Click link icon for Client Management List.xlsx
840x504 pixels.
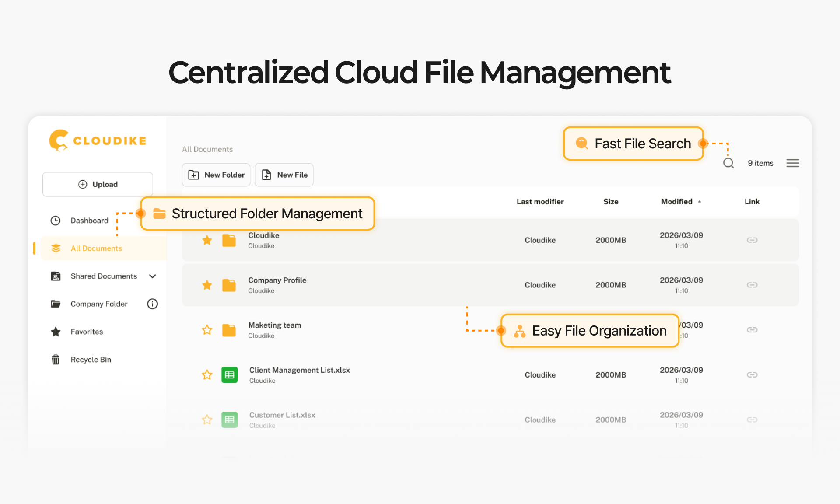pyautogui.click(x=752, y=375)
